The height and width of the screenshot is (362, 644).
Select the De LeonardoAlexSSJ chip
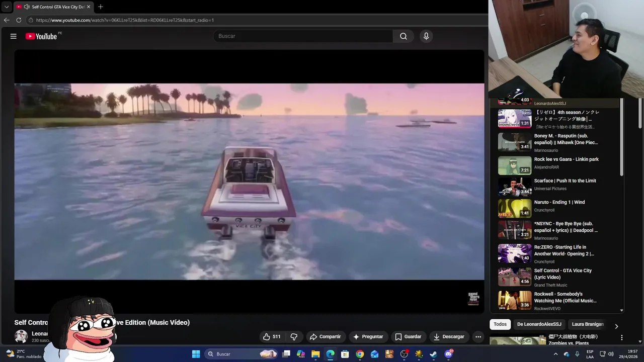pyautogui.click(x=539, y=324)
